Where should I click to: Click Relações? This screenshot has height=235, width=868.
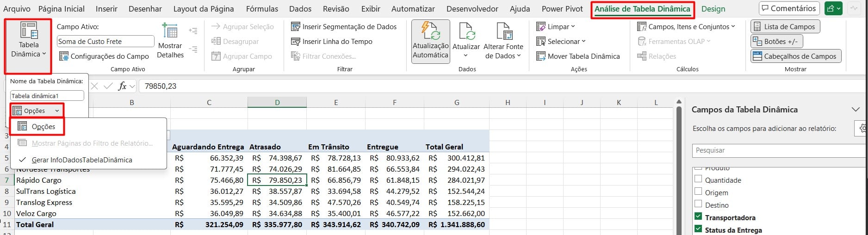click(x=657, y=56)
